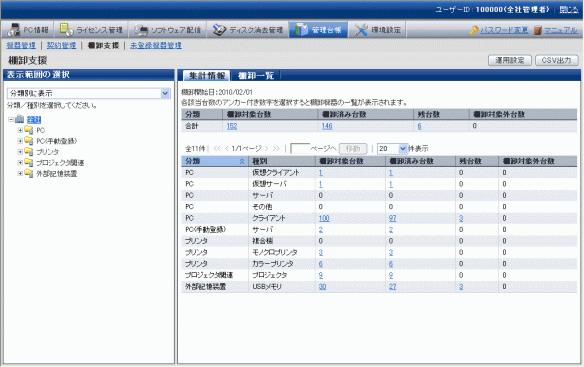
Task: Click the 管理台帳 ledger book icon
Action: click(301, 30)
